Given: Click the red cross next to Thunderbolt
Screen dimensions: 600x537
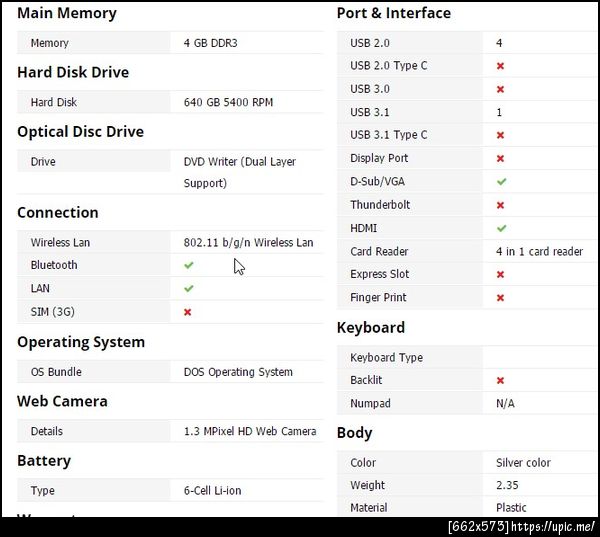Looking at the screenshot, I should click(x=500, y=205).
